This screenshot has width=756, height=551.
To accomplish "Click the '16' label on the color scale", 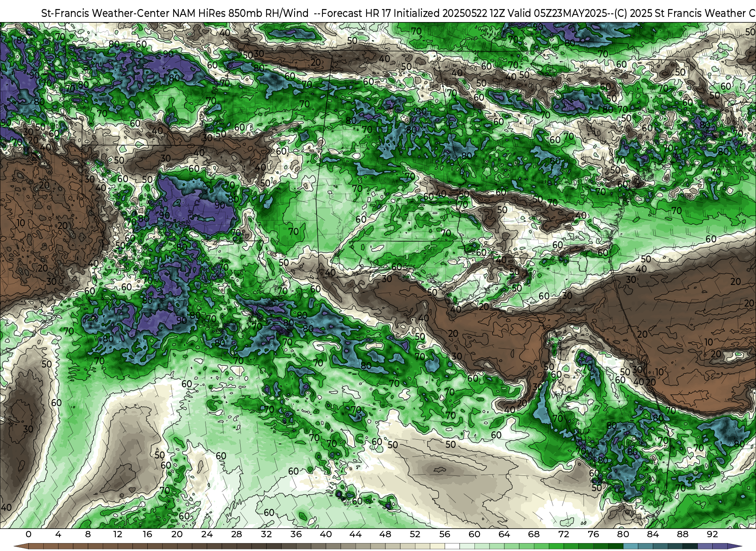I will click(147, 534).
